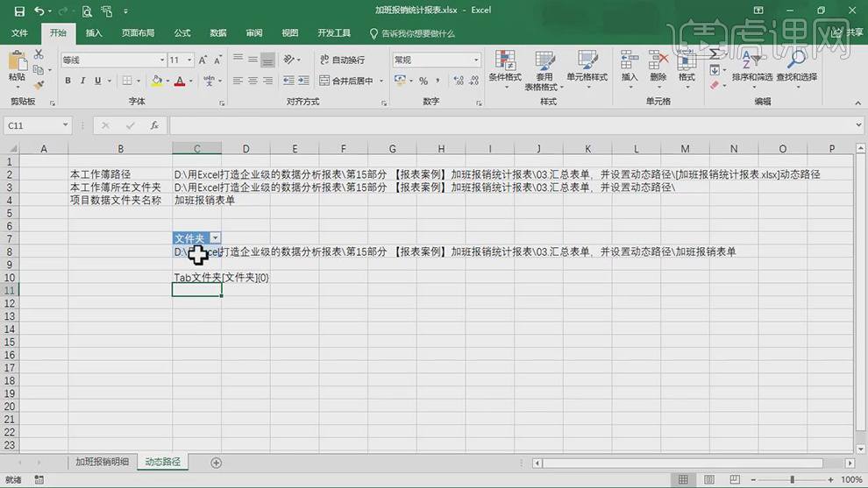Apply the yellow fill color
Viewport: 868px width, 488px height.
156,81
